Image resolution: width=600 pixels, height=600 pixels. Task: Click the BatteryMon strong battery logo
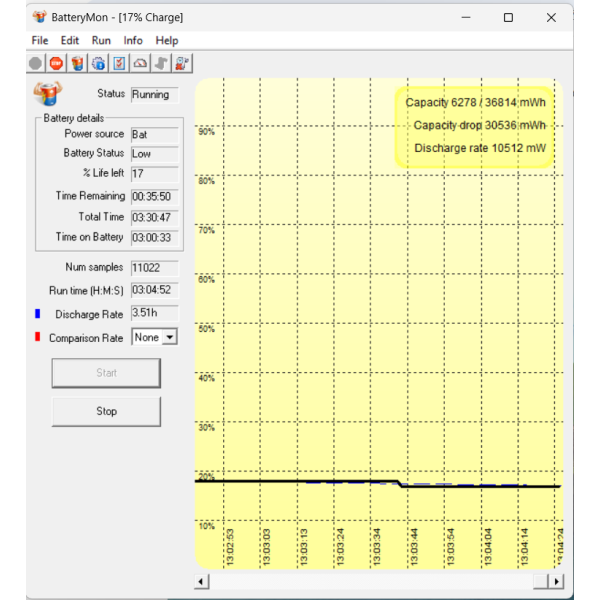point(48,93)
